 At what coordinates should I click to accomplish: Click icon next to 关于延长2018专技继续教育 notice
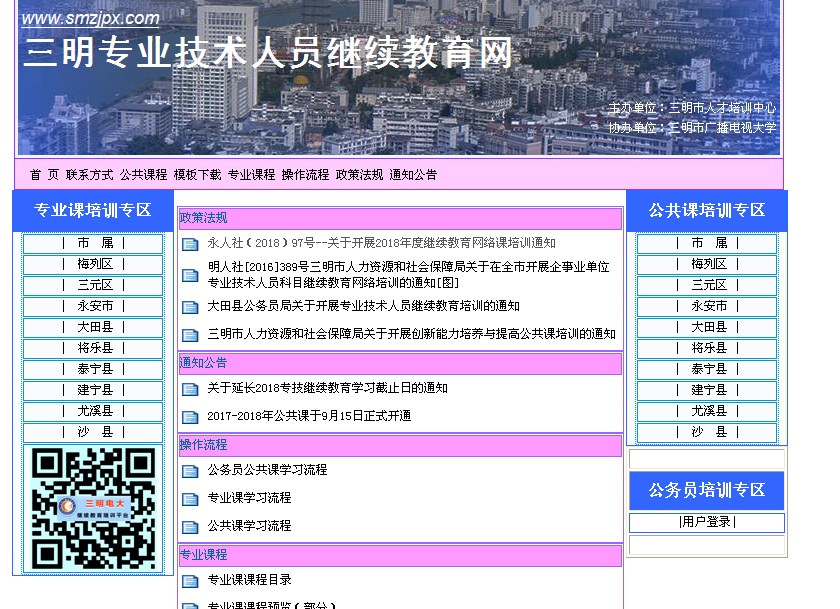pyautogui.click(x=190, y=390)
